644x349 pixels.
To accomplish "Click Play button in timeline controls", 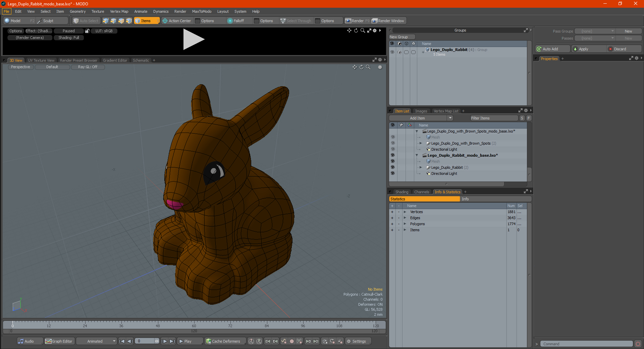I will (x=190, y=341).
